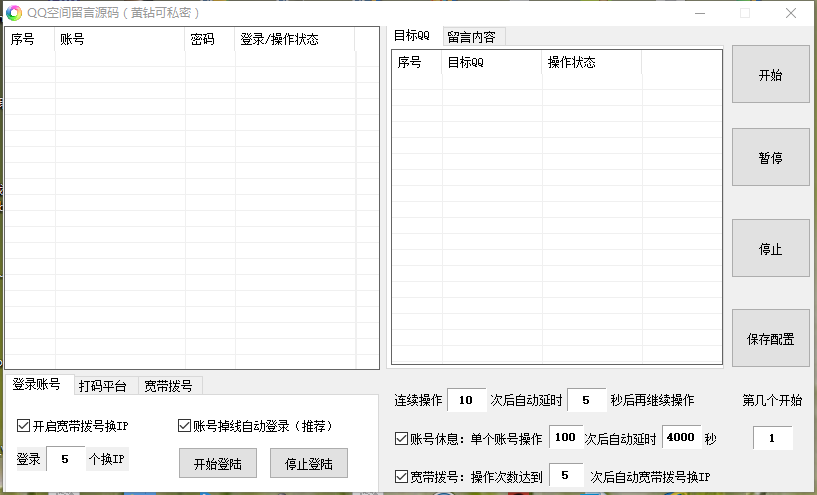Switch to the 目标QQ tab
Image resolution: width=817 pixels, height=495 pixels.
pyautogui.click(x=415, y=35)
